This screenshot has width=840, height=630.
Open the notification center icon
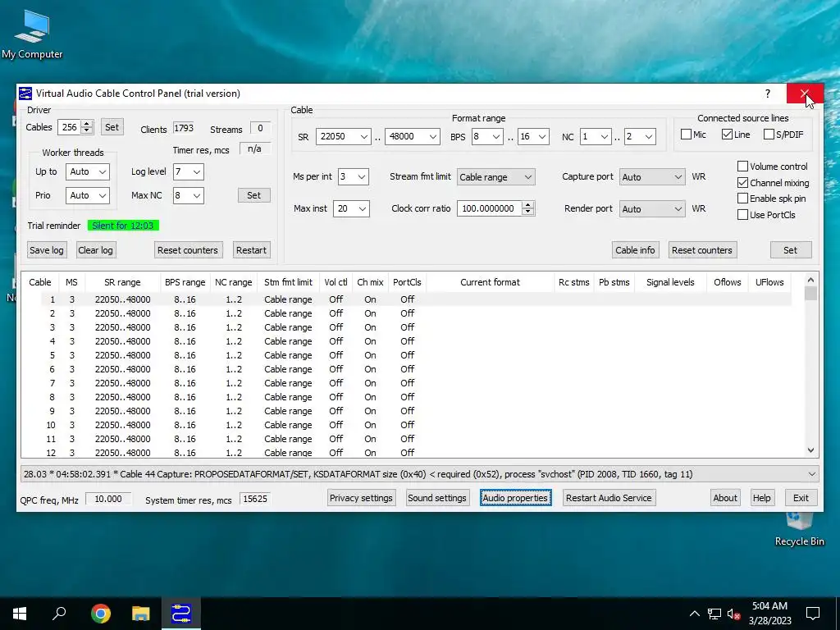(813, 614)
